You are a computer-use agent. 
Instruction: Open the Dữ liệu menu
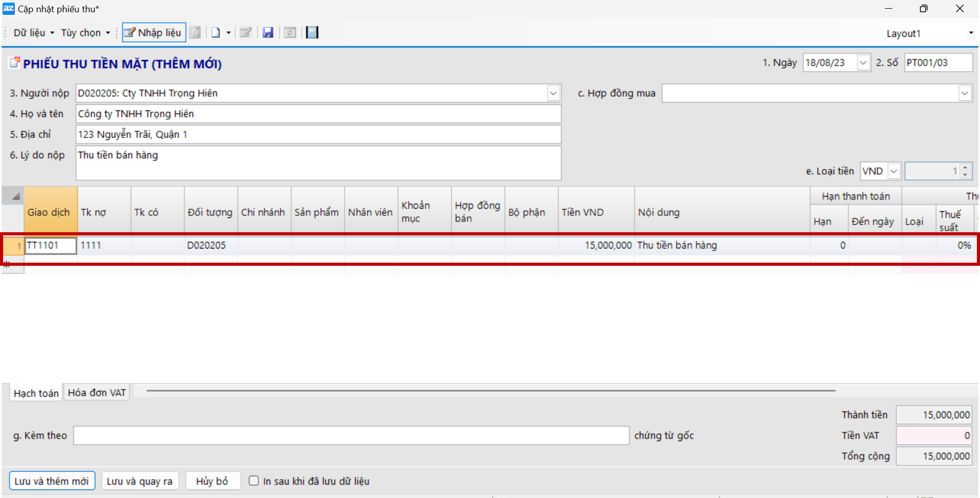coord(34,33)
